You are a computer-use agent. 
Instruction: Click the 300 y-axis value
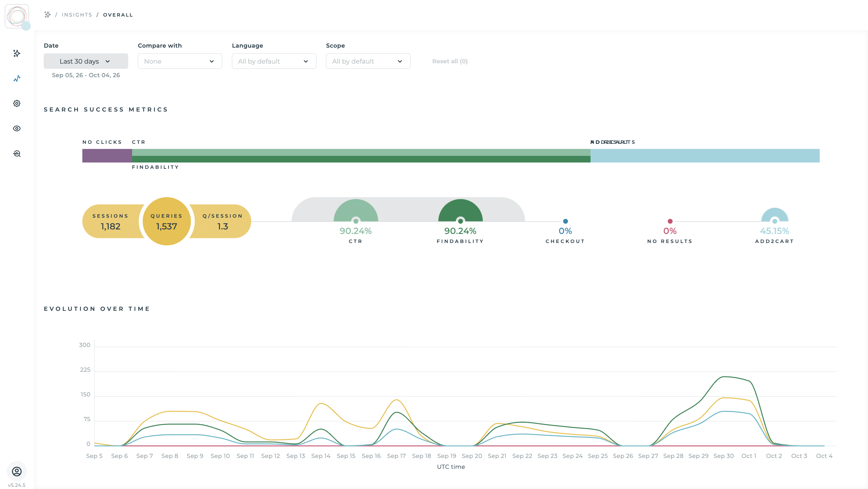[84, 345]
